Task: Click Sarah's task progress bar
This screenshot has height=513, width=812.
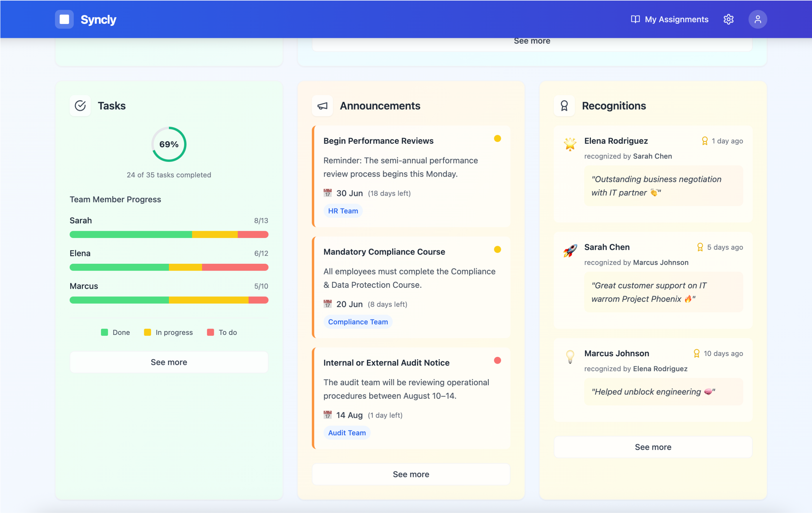Action: coord(169,235)
